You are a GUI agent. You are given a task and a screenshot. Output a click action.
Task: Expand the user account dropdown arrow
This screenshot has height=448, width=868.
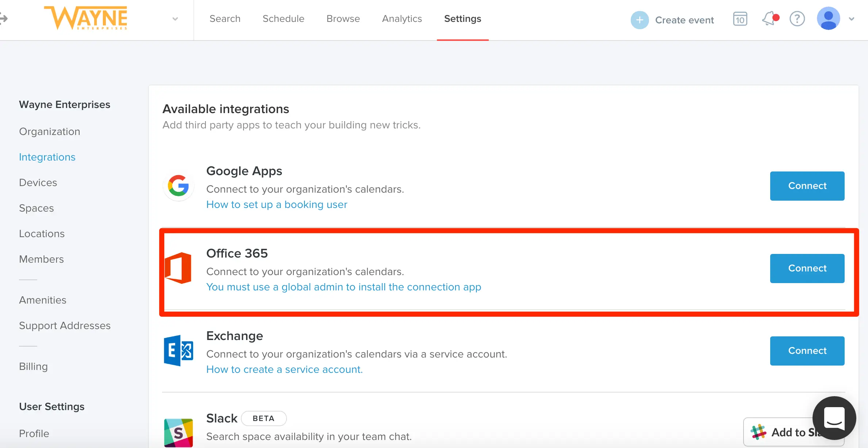click(x=852, y=19)
